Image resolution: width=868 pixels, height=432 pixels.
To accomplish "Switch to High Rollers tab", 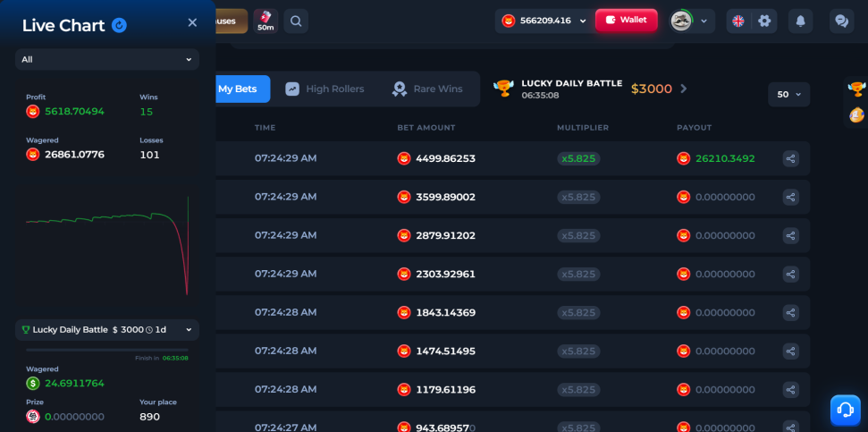I will pyautogui.click(x=325, y=89).
